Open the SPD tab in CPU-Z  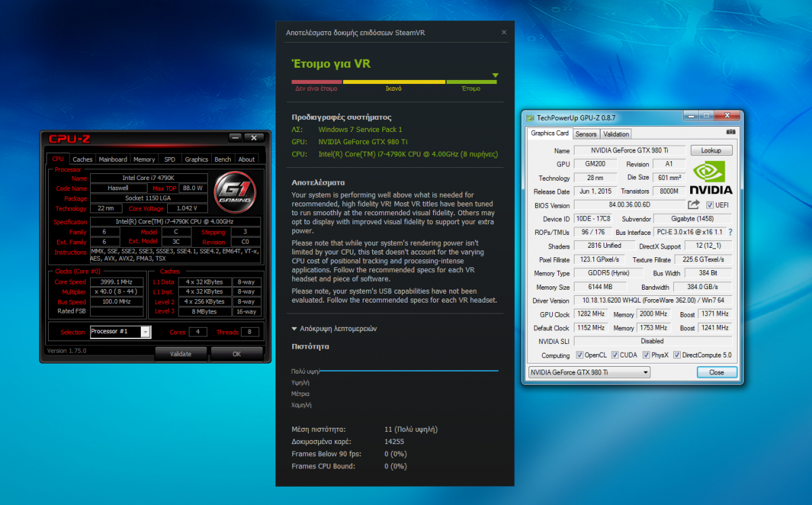(x=170, y=159)
